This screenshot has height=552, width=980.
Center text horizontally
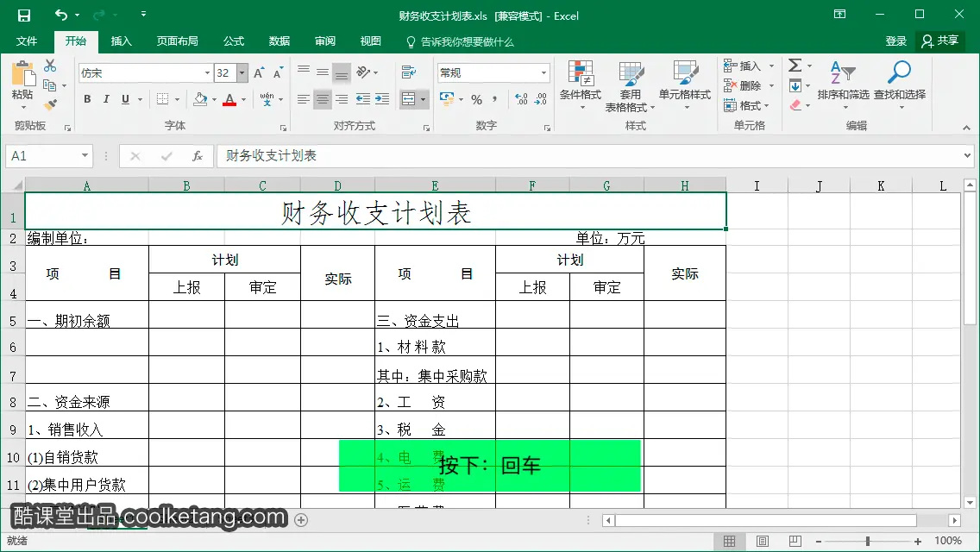tap(323, 99)
